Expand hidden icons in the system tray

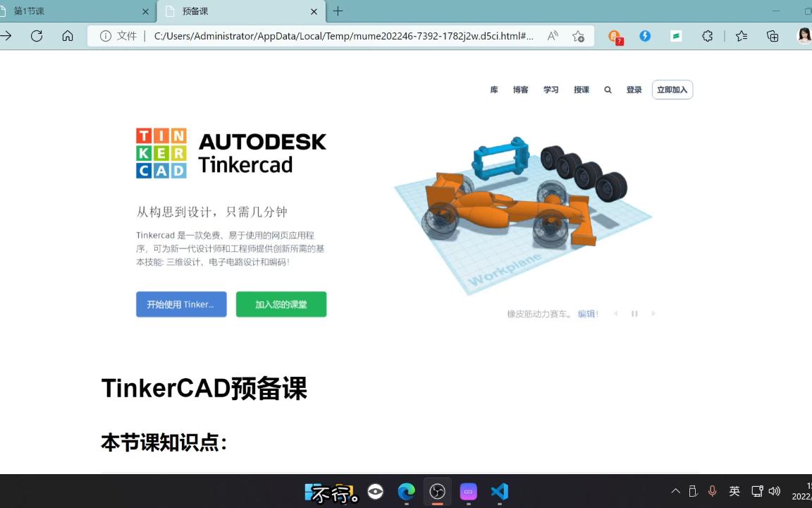click(675, 491)
